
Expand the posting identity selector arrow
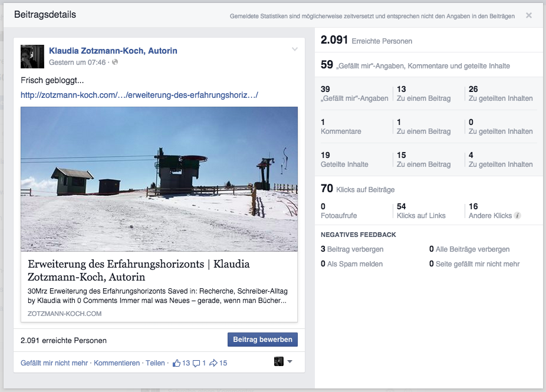290,362
